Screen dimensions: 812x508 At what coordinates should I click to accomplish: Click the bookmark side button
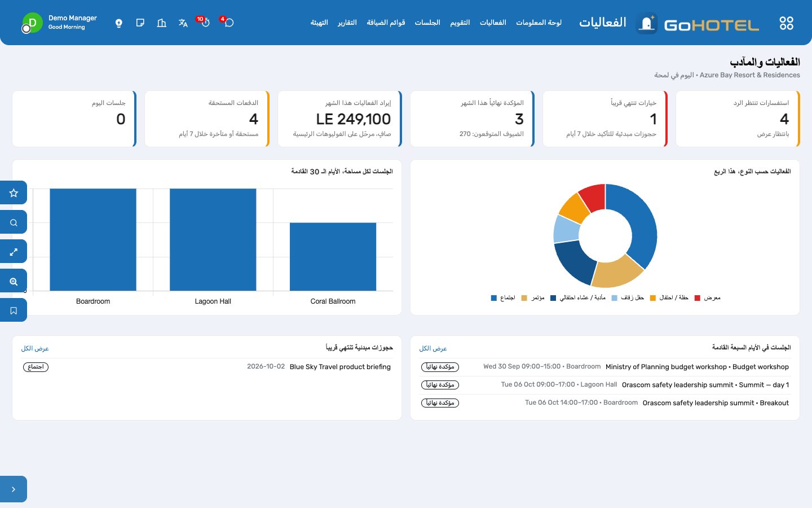[x=14, y=310]
